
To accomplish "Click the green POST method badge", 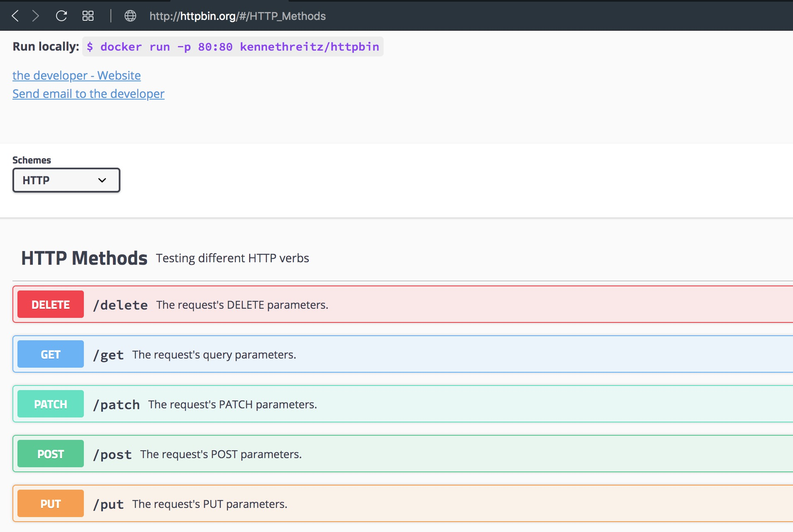I will pos(50,454).
